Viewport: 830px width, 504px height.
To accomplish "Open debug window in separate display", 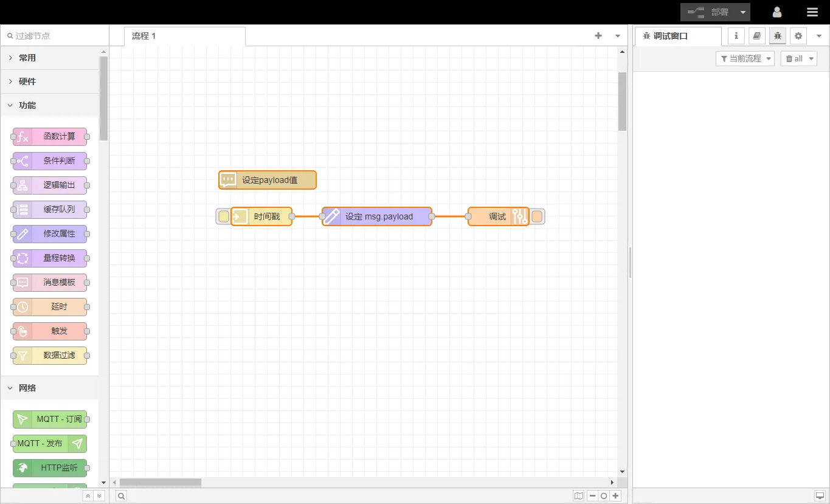I will [x=820, y=496].
